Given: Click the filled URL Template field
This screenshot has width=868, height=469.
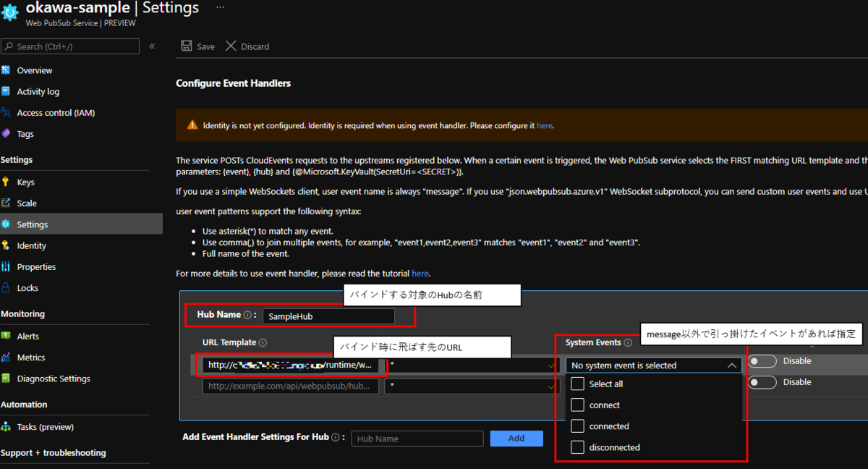Looking at the screenshot, I should coord(290,366).
